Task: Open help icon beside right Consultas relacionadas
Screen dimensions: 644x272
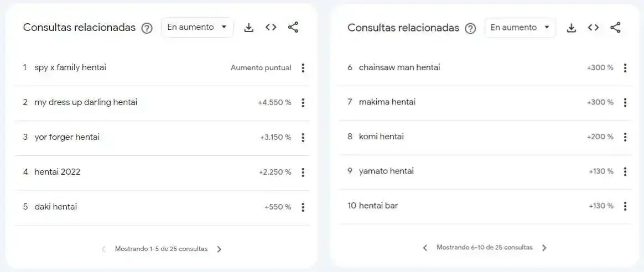Action: pyautogui.click(x=470, y=28)
